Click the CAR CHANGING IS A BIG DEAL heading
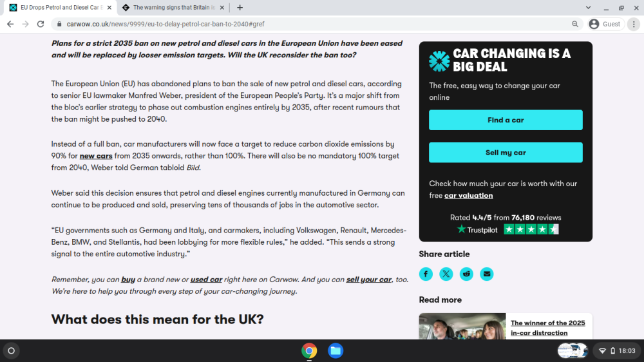The width and height of the screenshot is (644, 362). [511, 60]
